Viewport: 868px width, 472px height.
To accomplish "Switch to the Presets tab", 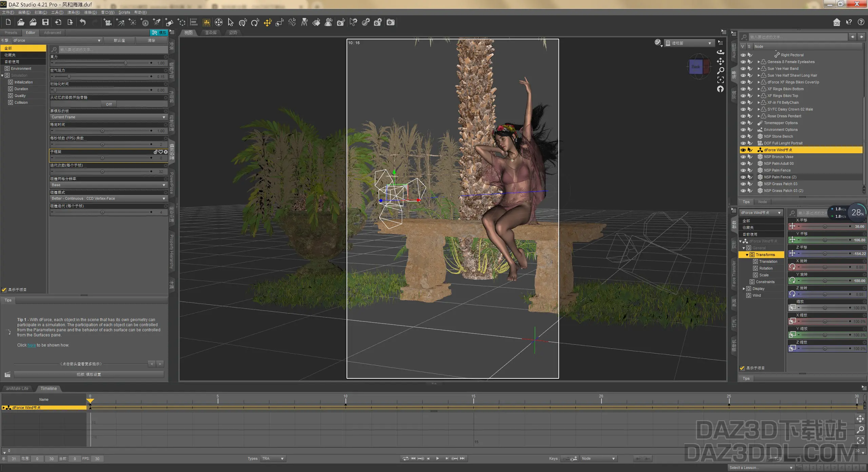I will point(11,33).
